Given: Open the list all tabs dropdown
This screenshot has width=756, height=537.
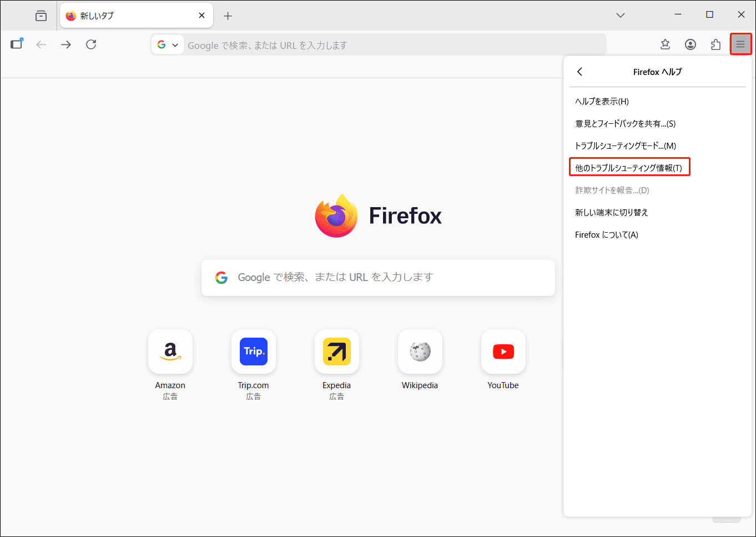Looking at the screenshot, I should pos(620,16).
